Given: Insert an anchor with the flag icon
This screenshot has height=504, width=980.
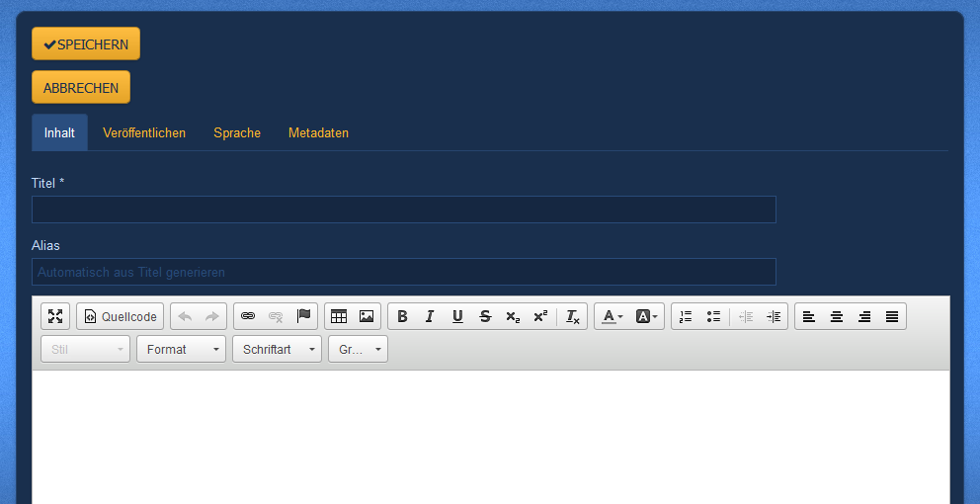Looking at the screenshot, I should coord(303,316).
